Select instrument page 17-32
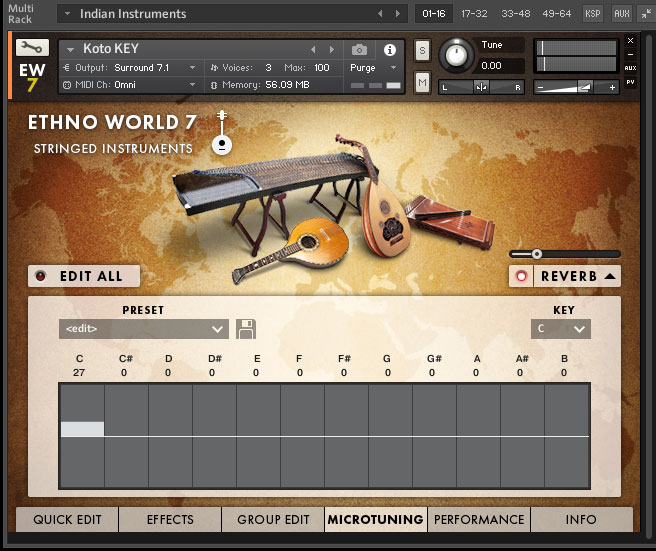Screen dimensions: 656x551 pyautogui.click(x=474, y=14)
